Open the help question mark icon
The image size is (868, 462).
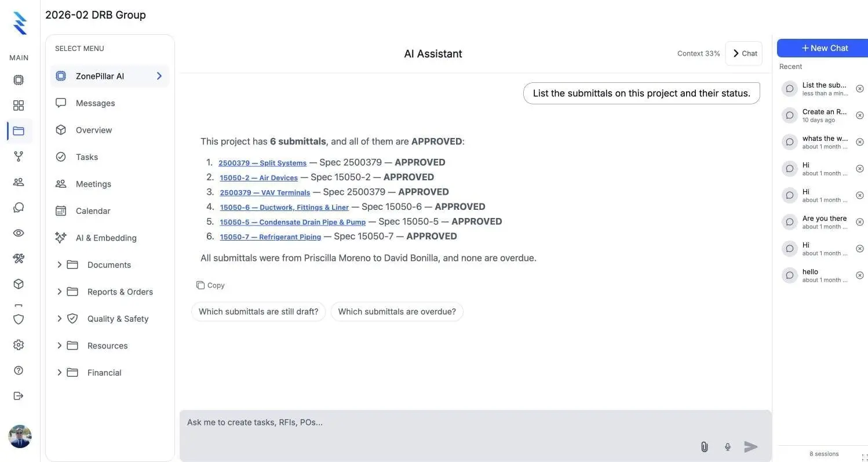coord(19,370)
